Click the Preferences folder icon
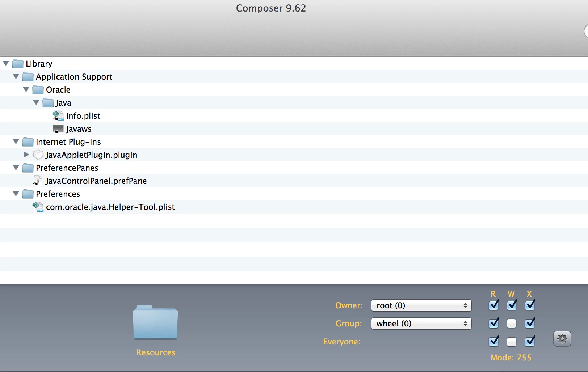588x372 pixels. click(28, 194)
